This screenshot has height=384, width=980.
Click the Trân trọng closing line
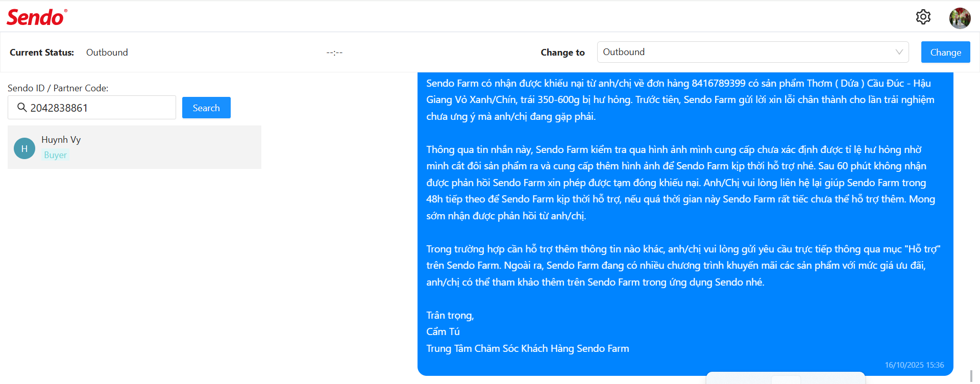pyautogui.click(x=450, y=316)
